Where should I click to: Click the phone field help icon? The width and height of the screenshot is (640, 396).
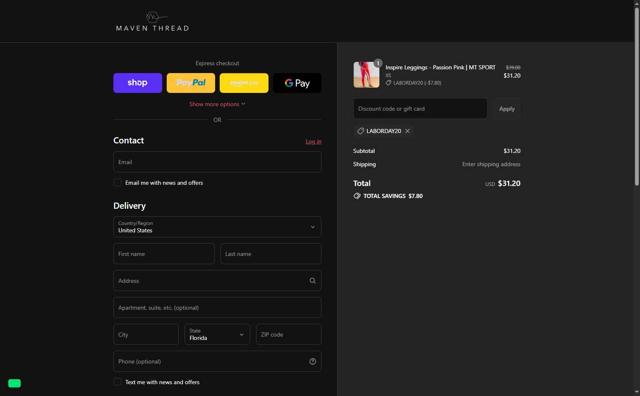click(312, 362)
